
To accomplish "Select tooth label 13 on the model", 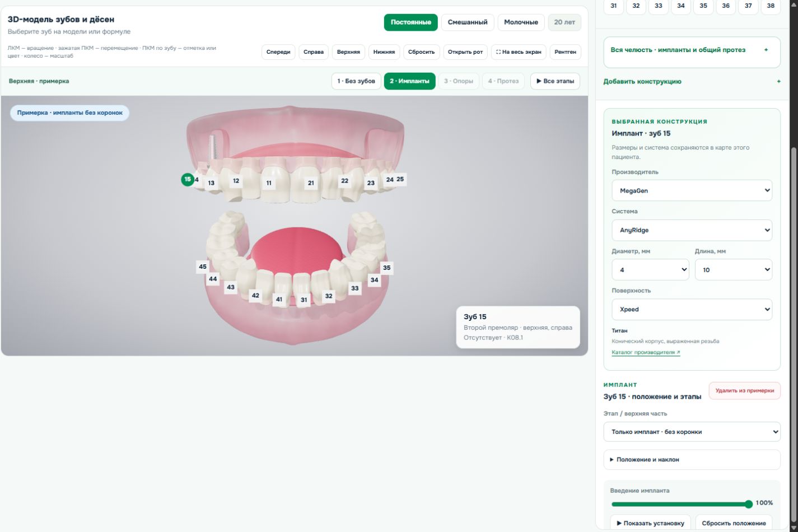I will [211, 183].
